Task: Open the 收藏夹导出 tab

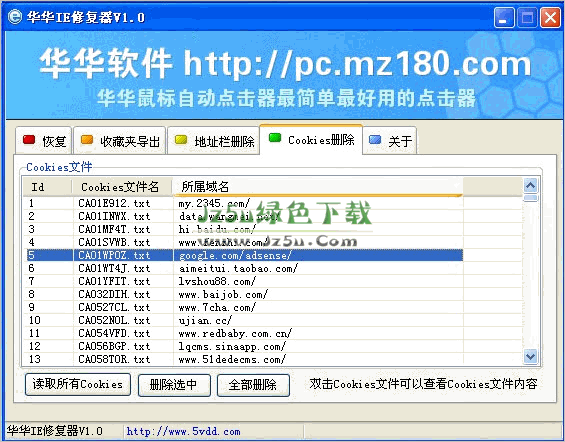Action: 120,140
